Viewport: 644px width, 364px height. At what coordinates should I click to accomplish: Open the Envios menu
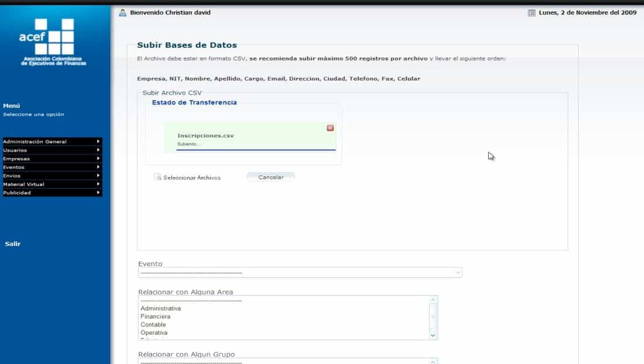(52, 176)
